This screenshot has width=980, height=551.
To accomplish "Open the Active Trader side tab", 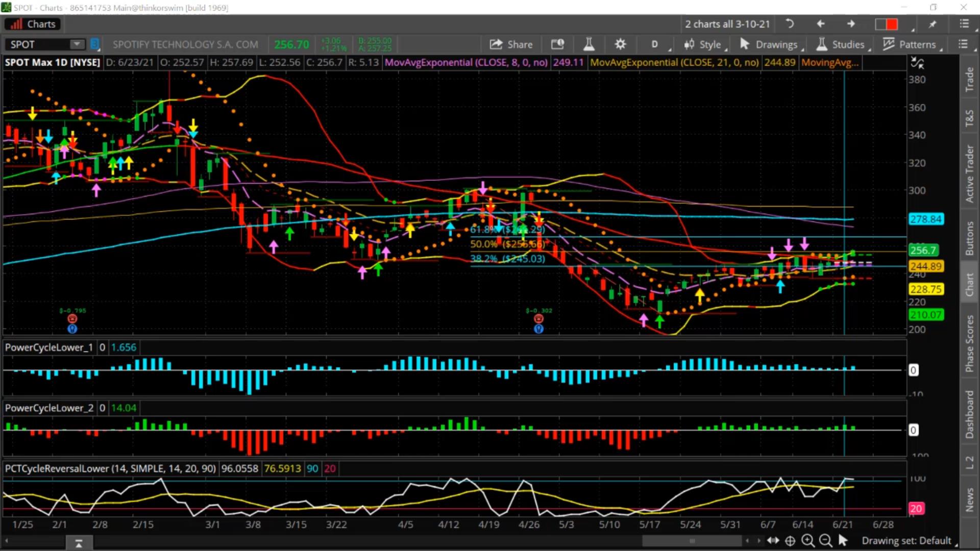I will coord(969,173).
